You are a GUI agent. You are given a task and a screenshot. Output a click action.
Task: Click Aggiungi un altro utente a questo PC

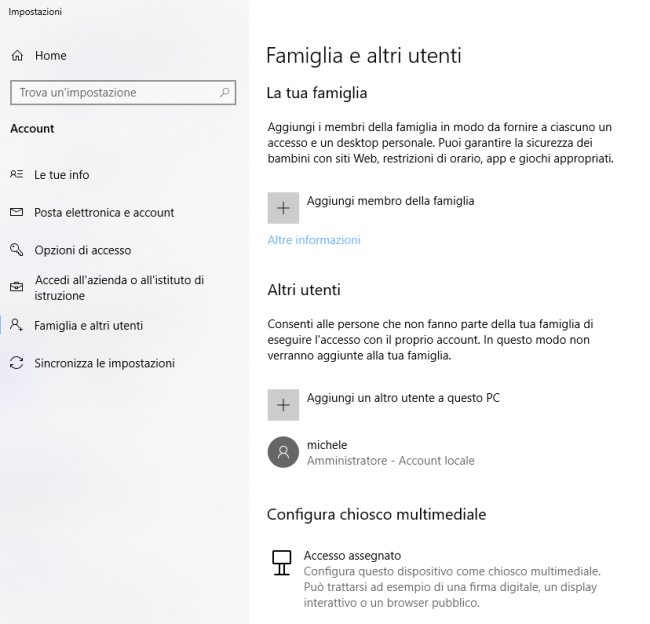[x=403, y=398]
